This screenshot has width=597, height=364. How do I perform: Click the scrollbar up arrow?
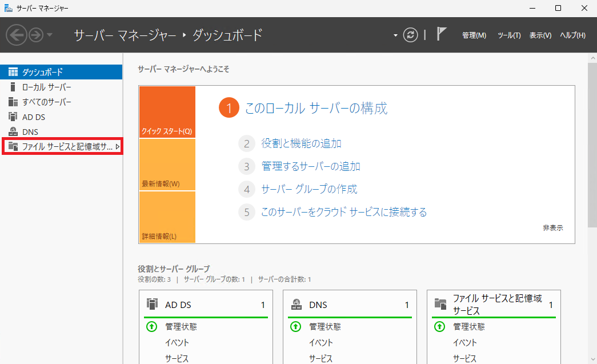pos(592,58)
